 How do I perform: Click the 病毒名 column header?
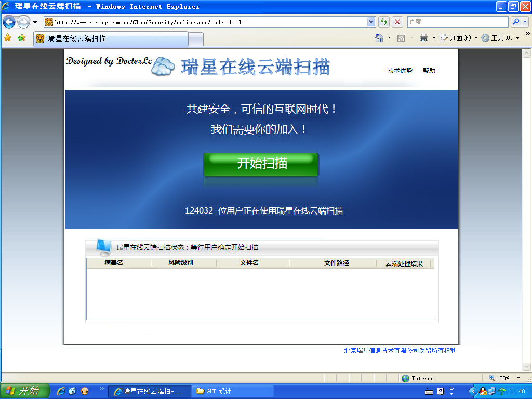coord(114,263)
